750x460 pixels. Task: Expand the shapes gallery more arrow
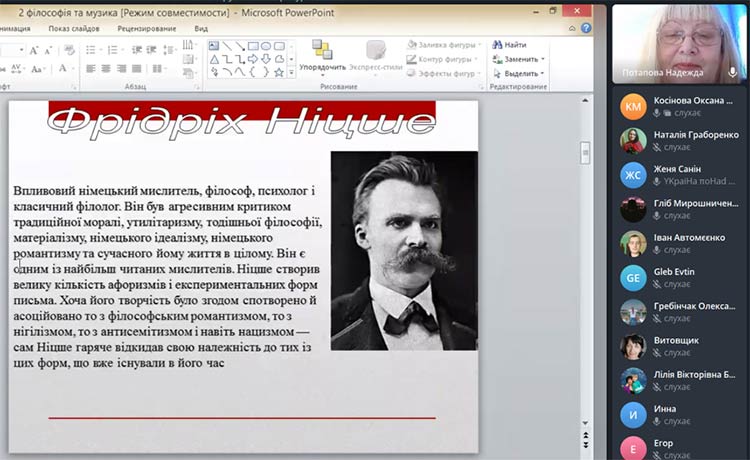pos(291,72)
